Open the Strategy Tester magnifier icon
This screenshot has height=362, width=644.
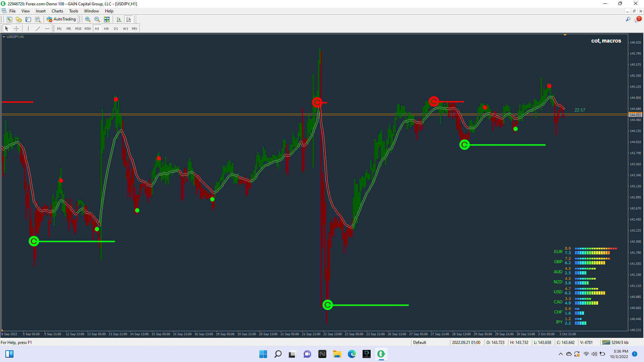(x=38, y=19)
